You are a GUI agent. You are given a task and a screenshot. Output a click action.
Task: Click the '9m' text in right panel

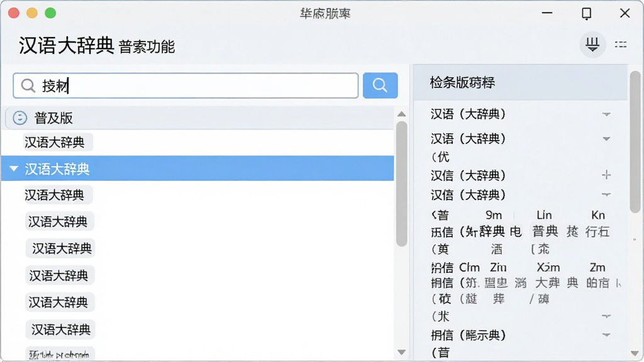494,215
